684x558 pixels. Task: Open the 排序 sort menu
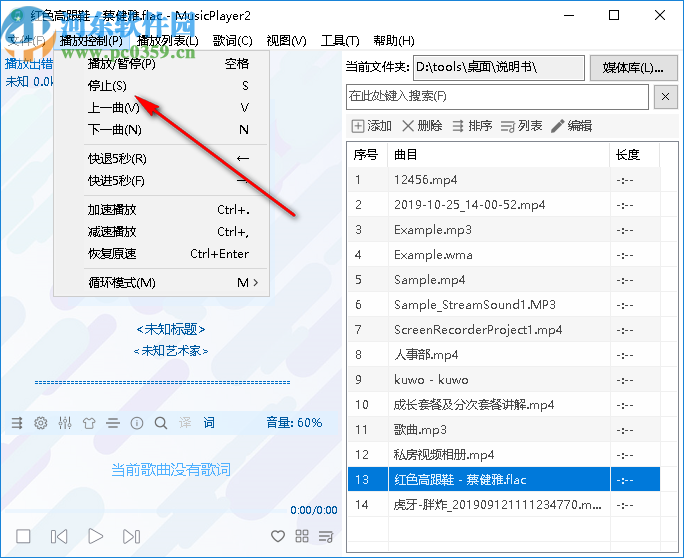472,126
